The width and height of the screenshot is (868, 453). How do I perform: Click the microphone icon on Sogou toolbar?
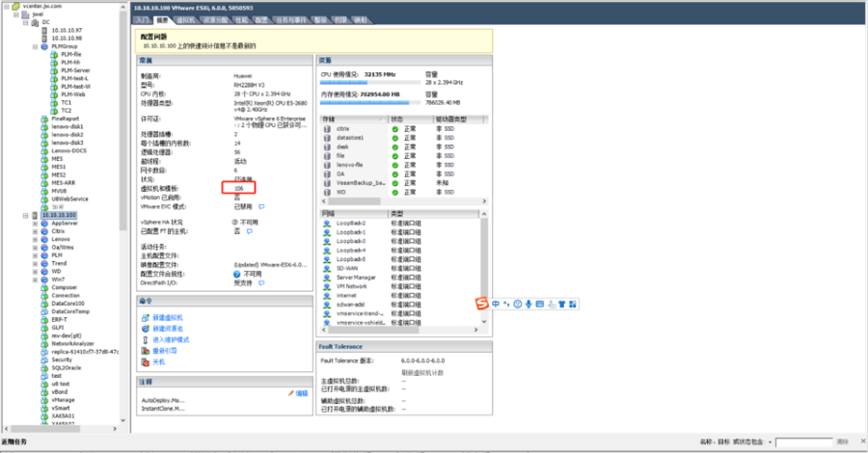click(529, 304)
